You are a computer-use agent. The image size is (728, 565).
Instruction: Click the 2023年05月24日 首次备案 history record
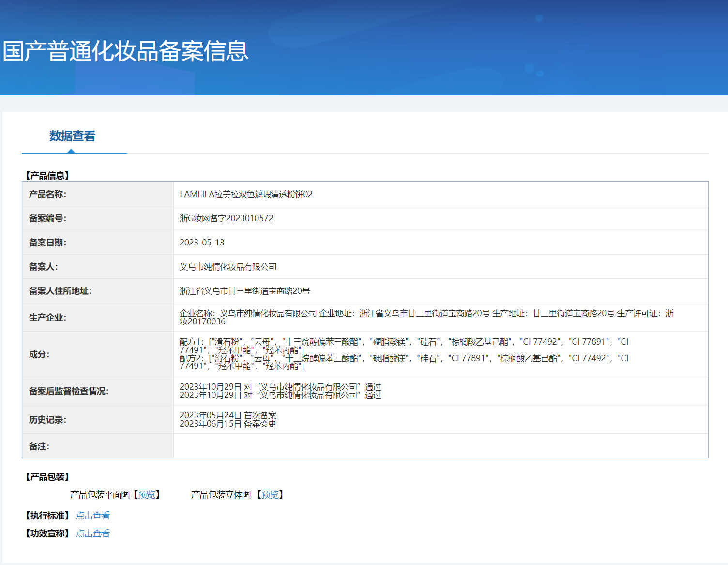point(228,415)
